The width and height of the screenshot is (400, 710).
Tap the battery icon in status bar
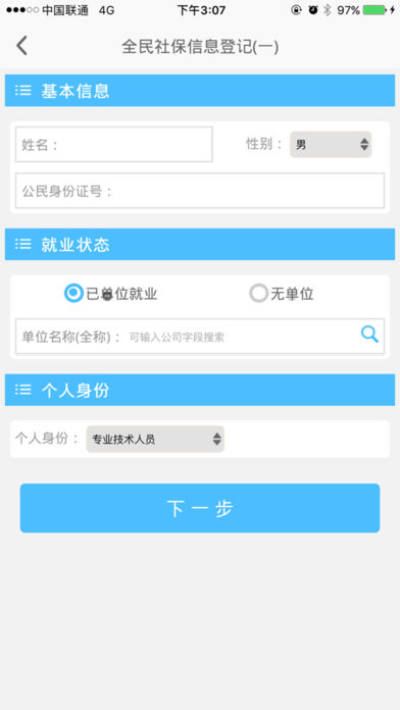375,10
